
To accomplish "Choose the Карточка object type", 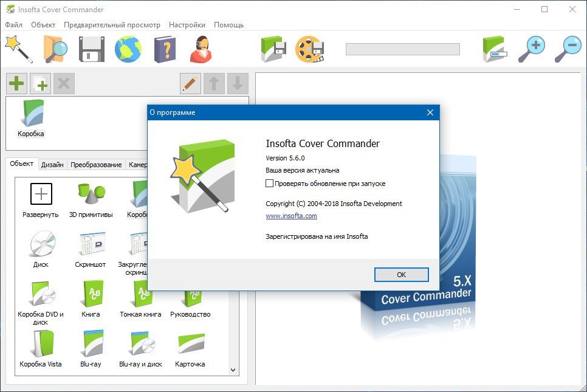I will (190, 351).
